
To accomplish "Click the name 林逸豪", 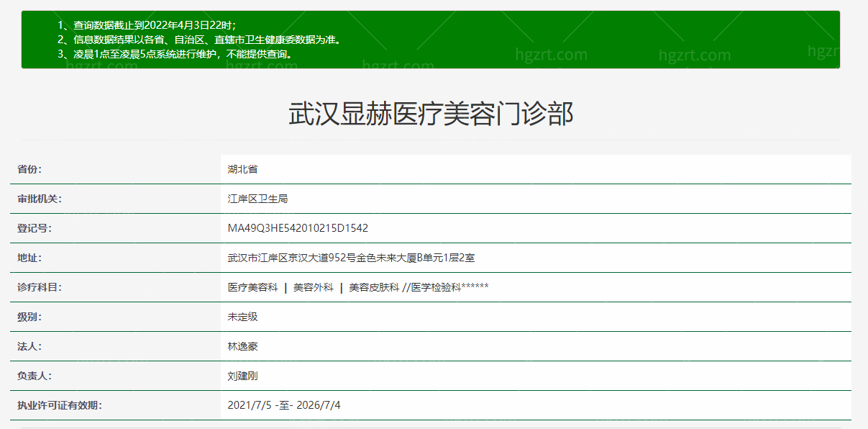I will tap(242, 346).
